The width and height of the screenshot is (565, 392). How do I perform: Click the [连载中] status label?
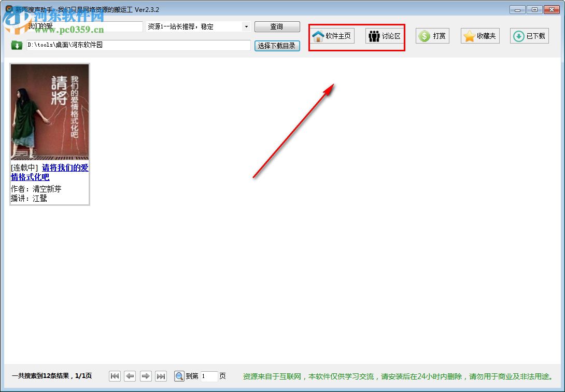coord(24,168)
